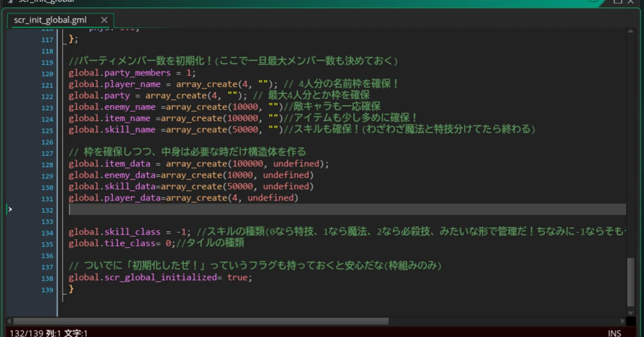Click the horizontal scrollbar thumb
Screen dimensions: 644x337
pyautogui.click(x=201, y=321)
